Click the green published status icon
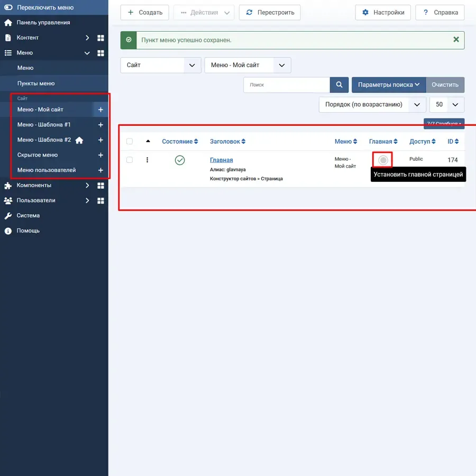 (x=180, y=160)
